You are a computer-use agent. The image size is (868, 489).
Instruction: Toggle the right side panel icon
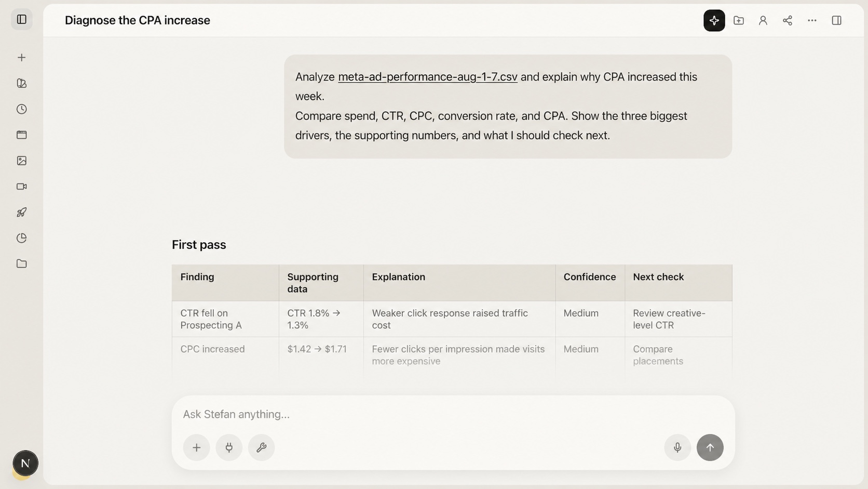pos(836,20)
